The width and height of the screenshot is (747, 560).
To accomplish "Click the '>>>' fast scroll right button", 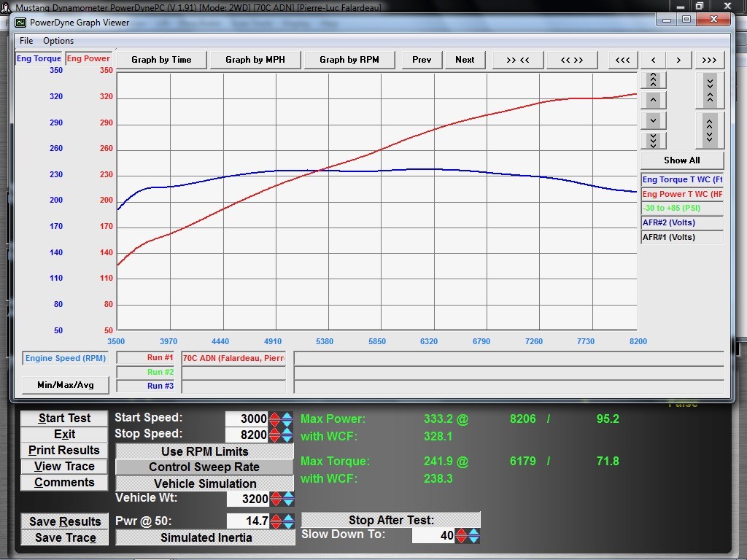I will click(x=709, y=60).
